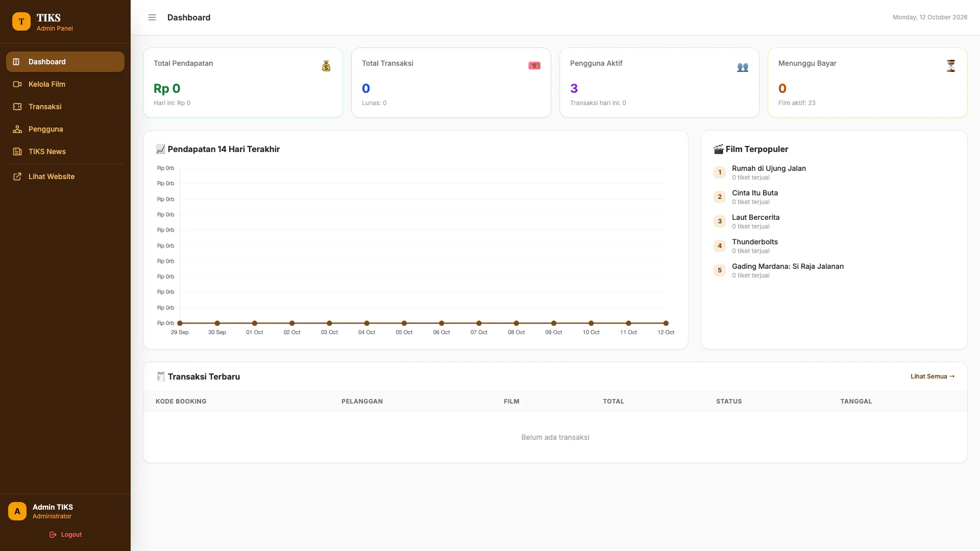Open Kelola Film in the sidebar
This screenshot has width=980, height=551.
[x=65, y=84]
